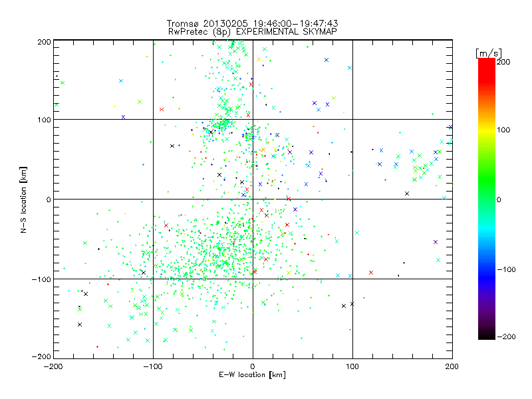Viewport: 532px width, 399px height.
Task: Select the E-W axis tick label "200"
Action: pos(452,367)
